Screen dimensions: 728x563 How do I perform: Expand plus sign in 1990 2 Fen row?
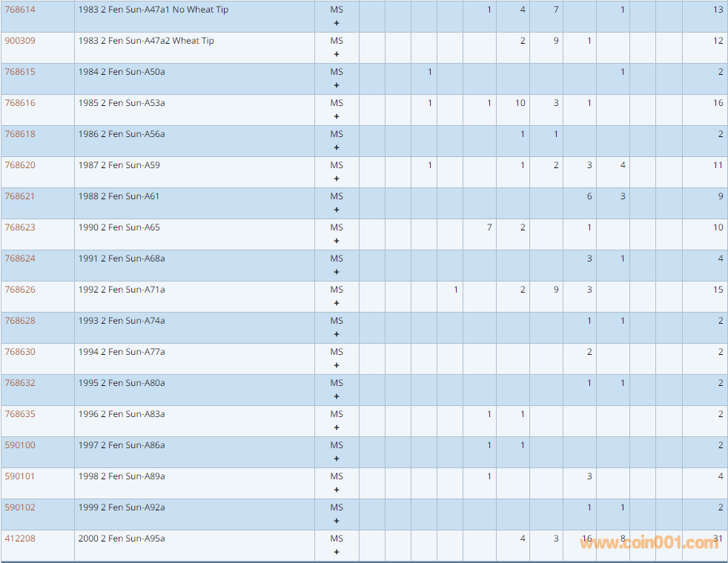tap(337, 241)
